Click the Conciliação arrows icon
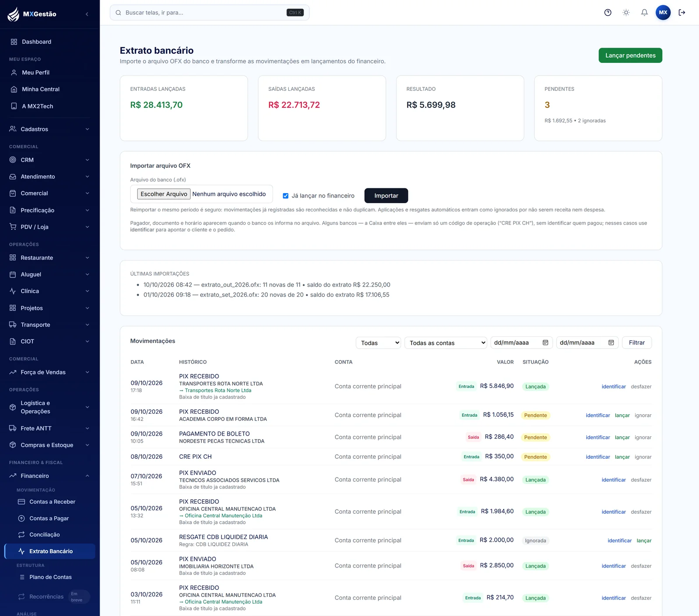 [x=21, y=535]
